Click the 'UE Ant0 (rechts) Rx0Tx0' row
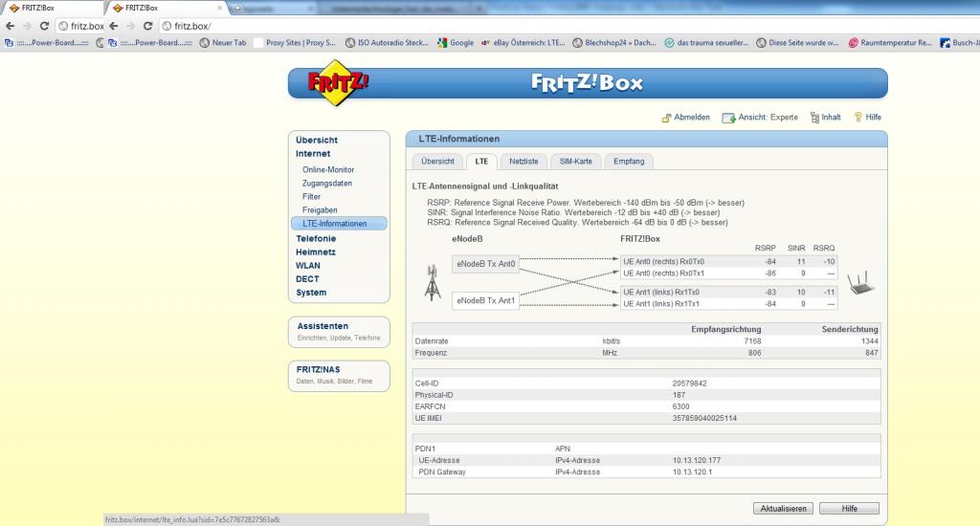The width and height of the screenshot is (980, 526). 728,262
